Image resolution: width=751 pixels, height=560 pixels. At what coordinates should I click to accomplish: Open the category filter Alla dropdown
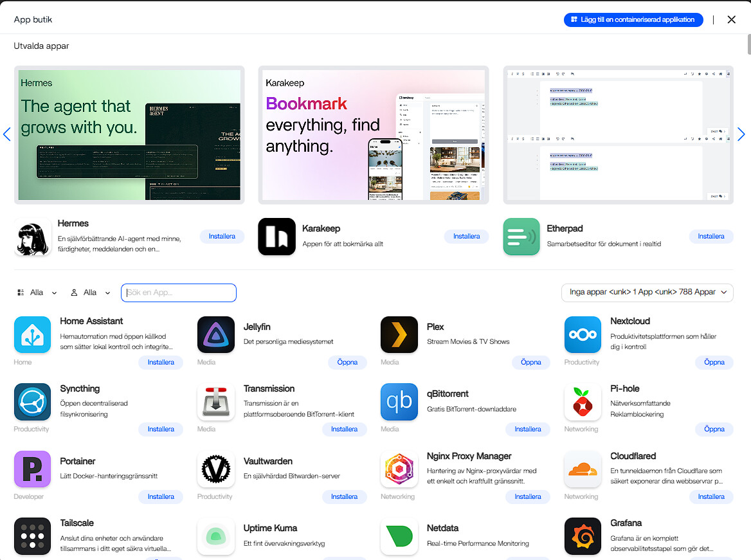37,293
